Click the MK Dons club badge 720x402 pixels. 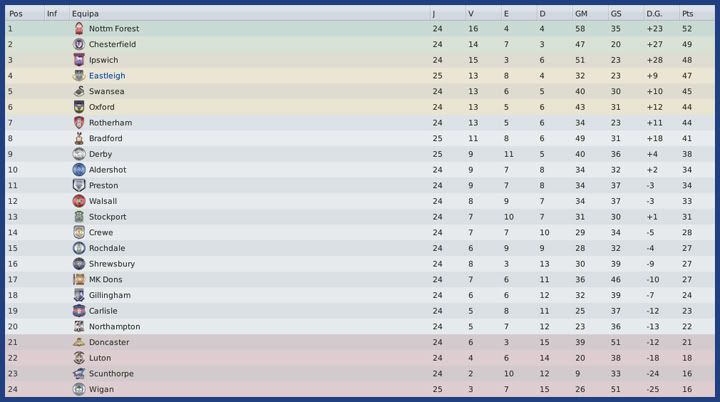coord(79,280)
